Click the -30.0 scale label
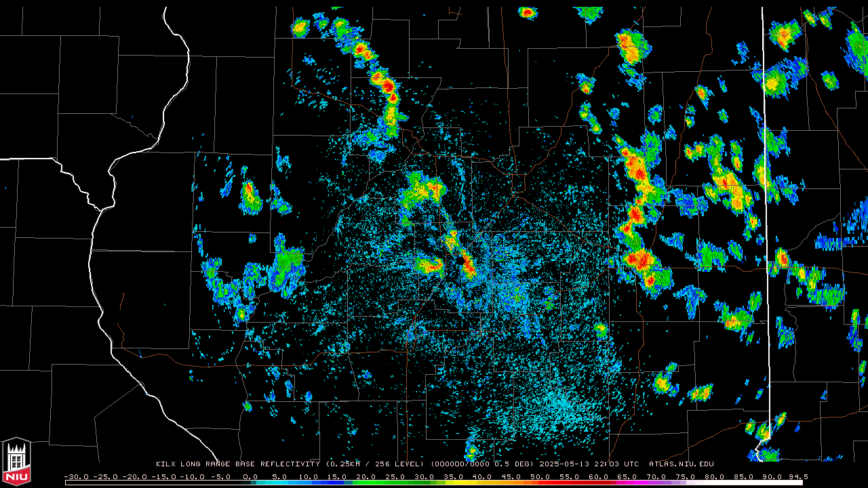This screenshot has width=868, height=488. click(x=77, y=477)
